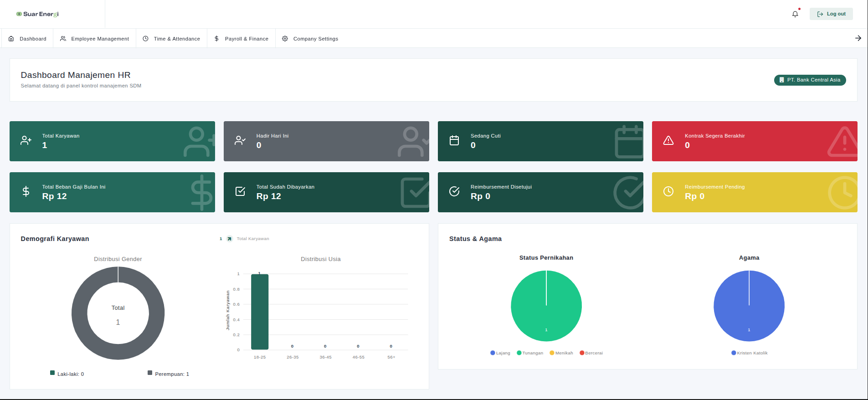
Task: Open Time & Attendance menu
Action: pyautogui.click(x=171, y=39)
